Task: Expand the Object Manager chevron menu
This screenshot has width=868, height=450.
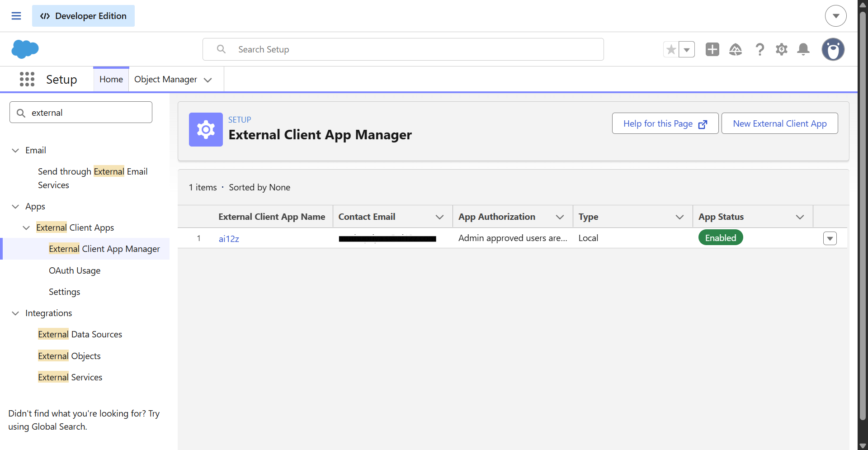Action: click(208, 80)
